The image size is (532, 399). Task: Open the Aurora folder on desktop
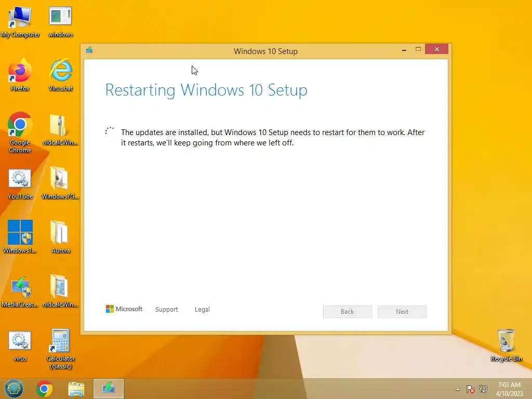pyautogui.click(x=60, y=237)
